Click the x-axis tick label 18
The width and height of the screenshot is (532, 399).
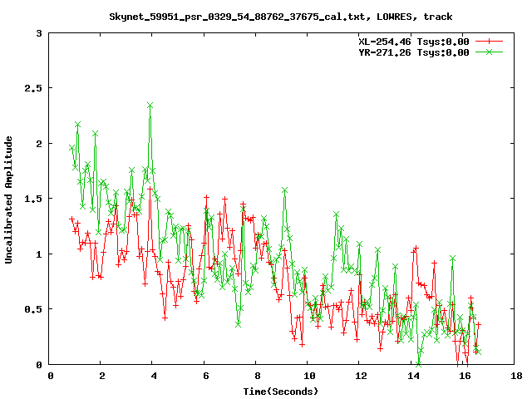point(516,376)
